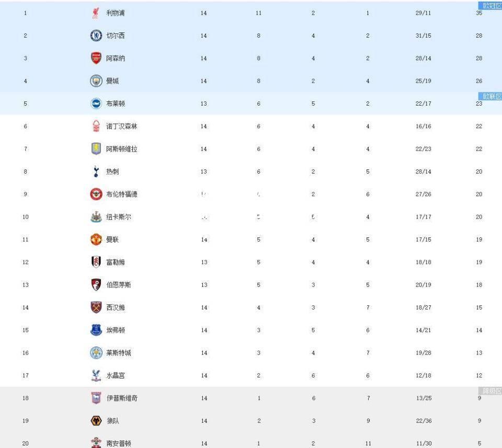Open team link 布伦特福德
Image resolution: width=502 pixels, height=448 pixels.
coord(122,194)
